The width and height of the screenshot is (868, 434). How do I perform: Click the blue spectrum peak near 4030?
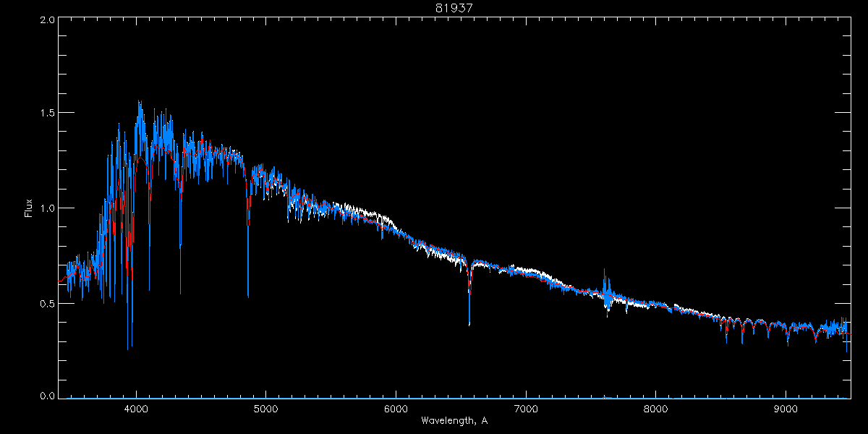(x=139, y=103)
